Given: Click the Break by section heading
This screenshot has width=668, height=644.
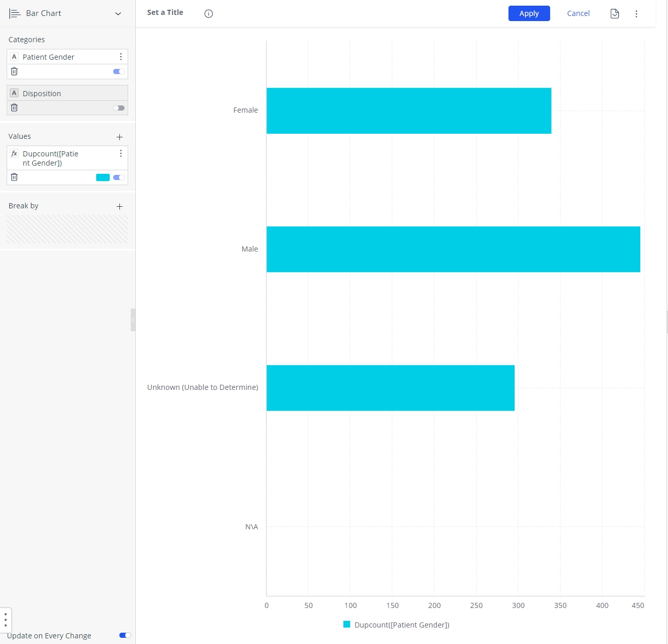Looking at the screenshot, I should (24, 206).
